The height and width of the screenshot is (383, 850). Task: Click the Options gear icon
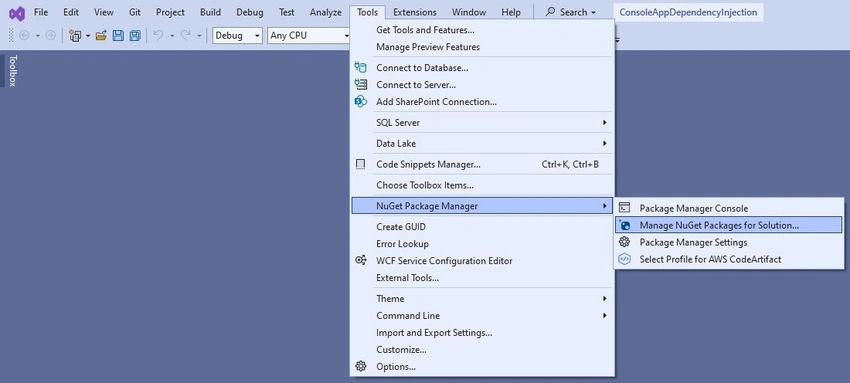(x=360, y=366)
